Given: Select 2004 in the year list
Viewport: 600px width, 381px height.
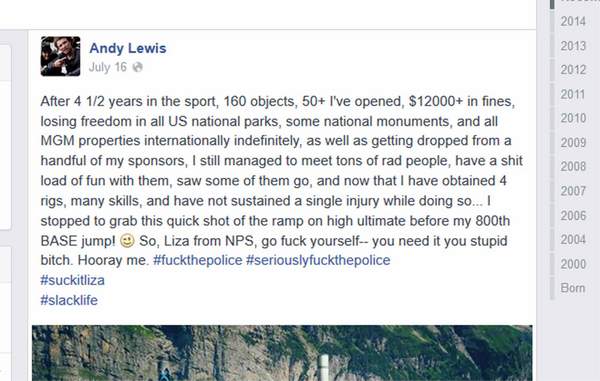Looking at the screenshot, I should (573, 239).
